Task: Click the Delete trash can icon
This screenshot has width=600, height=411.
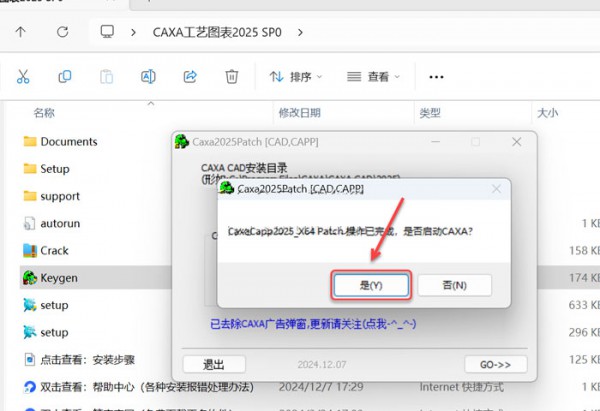Action: 232,77
